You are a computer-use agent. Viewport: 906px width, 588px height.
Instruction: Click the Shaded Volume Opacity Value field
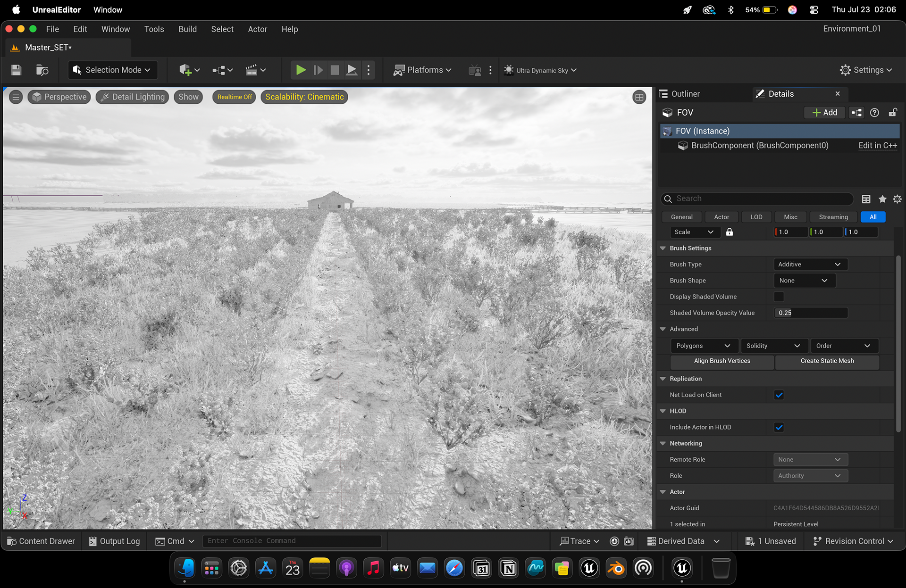[810, 313]
